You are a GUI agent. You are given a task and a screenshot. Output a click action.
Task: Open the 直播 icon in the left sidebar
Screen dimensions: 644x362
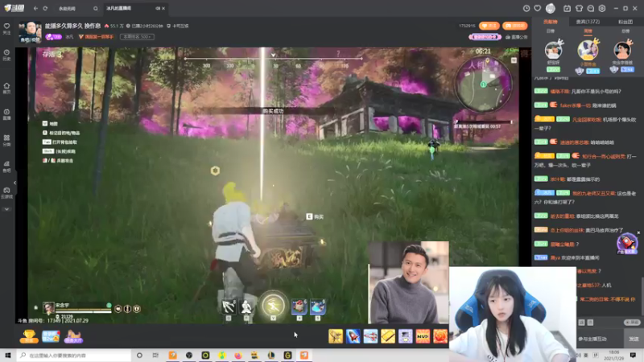6,114
